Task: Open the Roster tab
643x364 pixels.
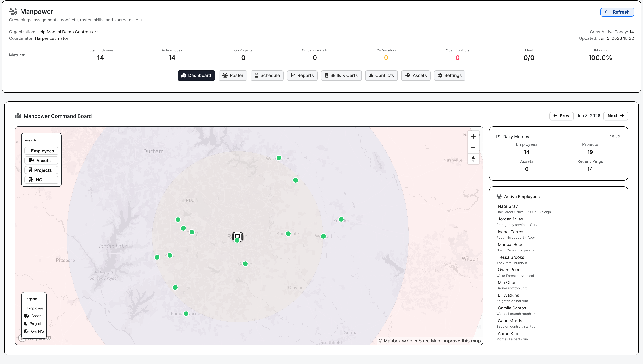Action: click(233, 75)
